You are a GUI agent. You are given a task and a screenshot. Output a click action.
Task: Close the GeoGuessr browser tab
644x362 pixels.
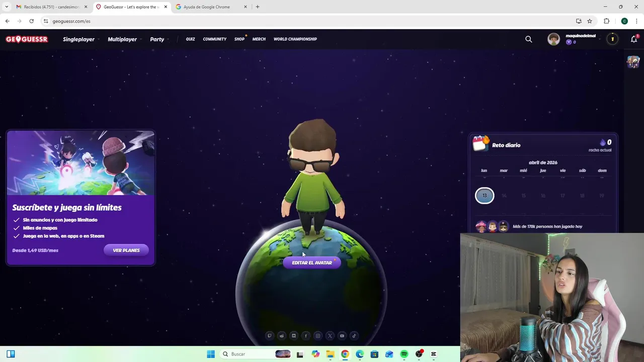coord(166,7)
